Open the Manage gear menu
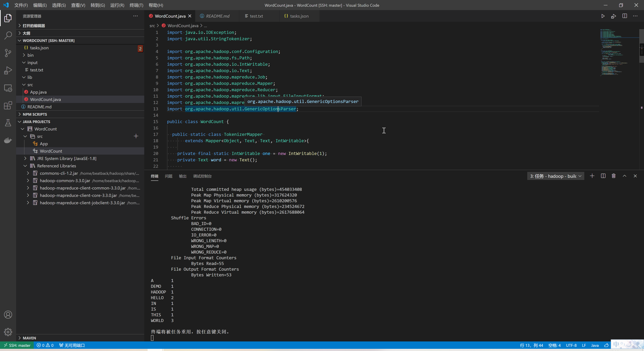Image resolution: width=644 pixels, height=351 pixels. pyautogui.click(x=8, y=332)
